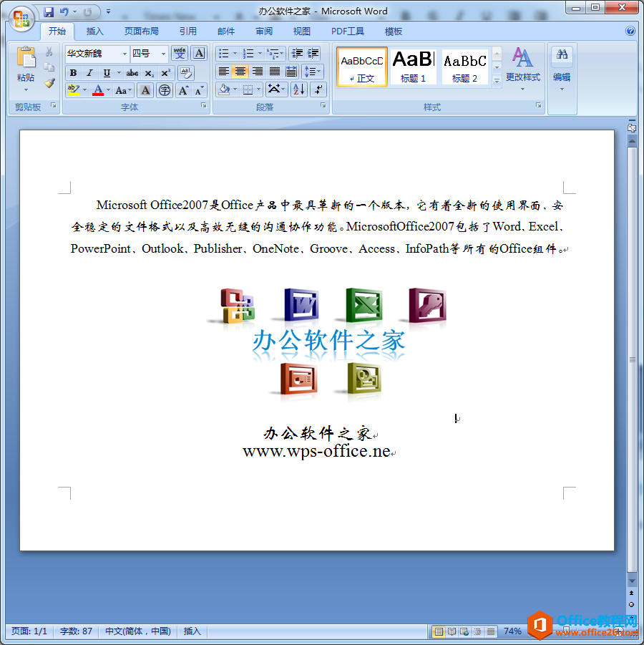Apply red font color
This screenshot has width=644, height=645.
click(x=98, y=90)
